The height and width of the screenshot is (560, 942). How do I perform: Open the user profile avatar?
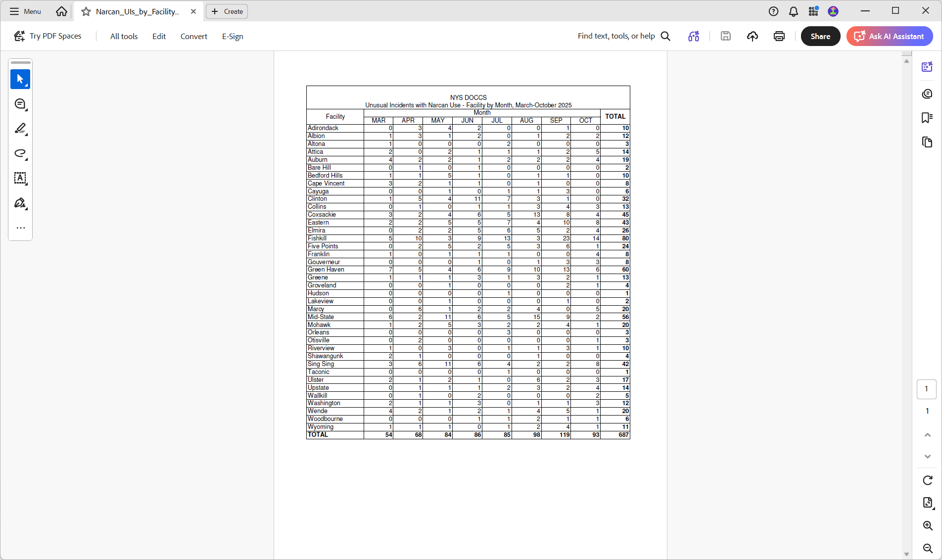pyautogui.click(x=833, y=11)
